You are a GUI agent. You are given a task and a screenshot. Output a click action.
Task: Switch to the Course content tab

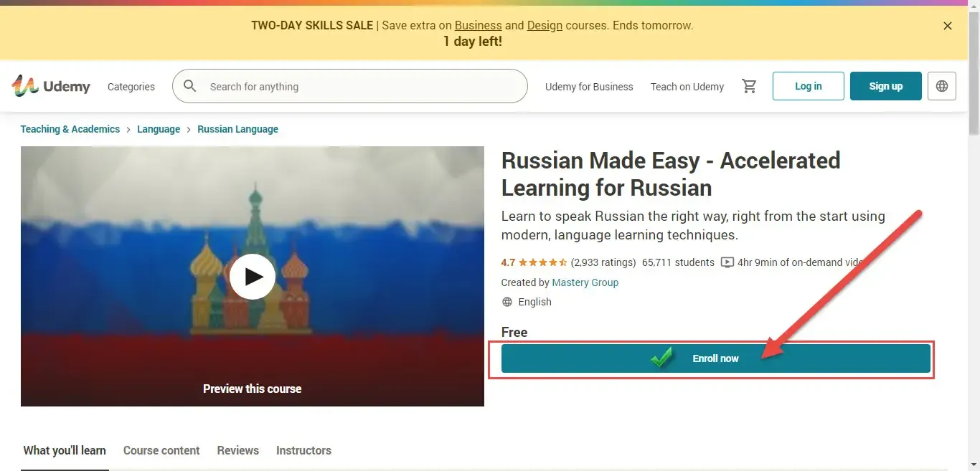pyautogui.click(x=161, y=450)
